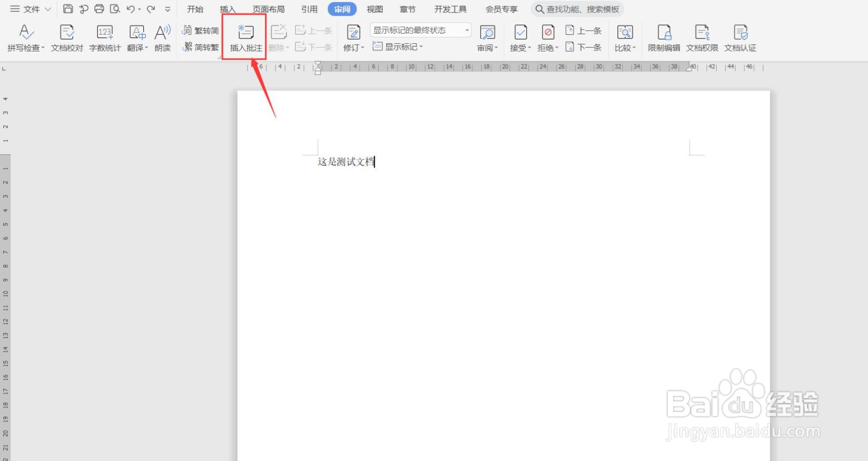
Task: Open the 显示标记的最终状态 combo box
Action: pyautogui.click(x=420, y=30)
